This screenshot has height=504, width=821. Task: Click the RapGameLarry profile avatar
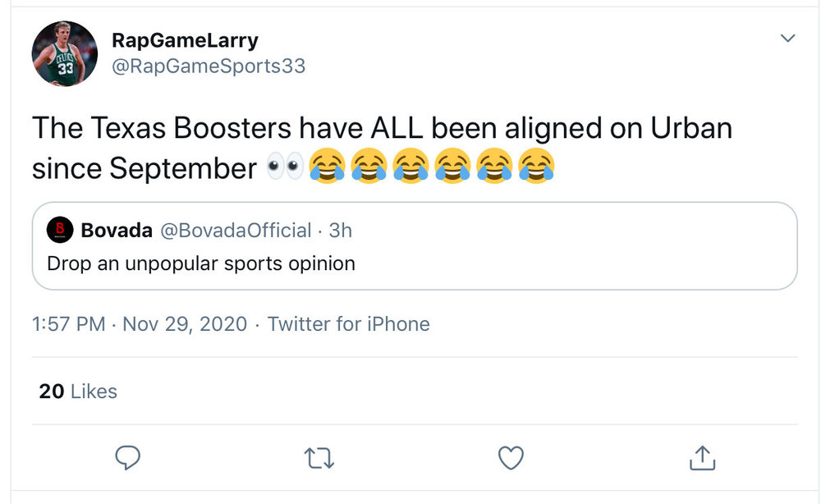coord(65,53)
